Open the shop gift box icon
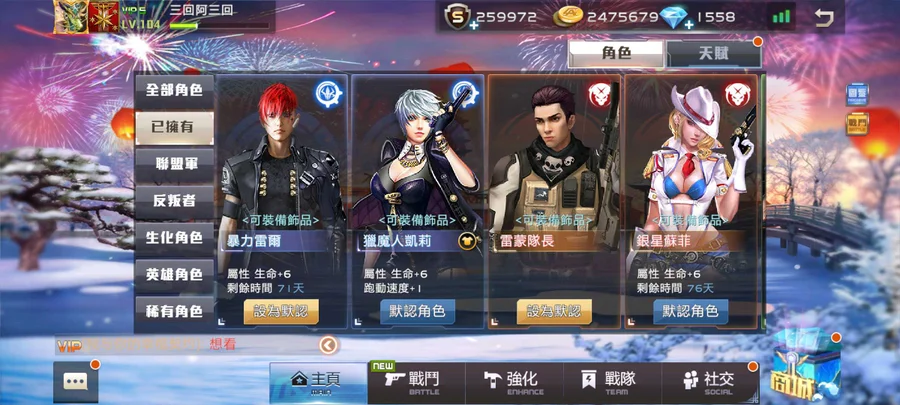 point(805,368)
